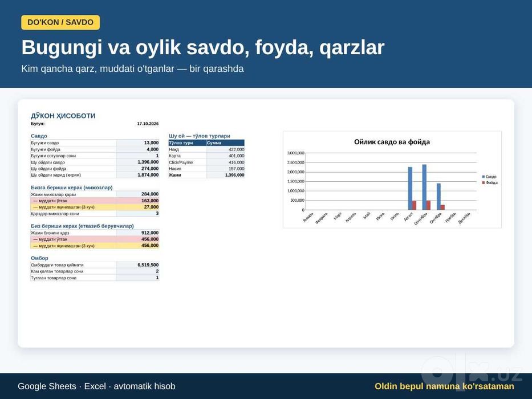Image resolution: width=532 pixels, height=399 pixels.
Task: Click the blue sales bar for Октябрь
Action: click(x=438, y=197)
